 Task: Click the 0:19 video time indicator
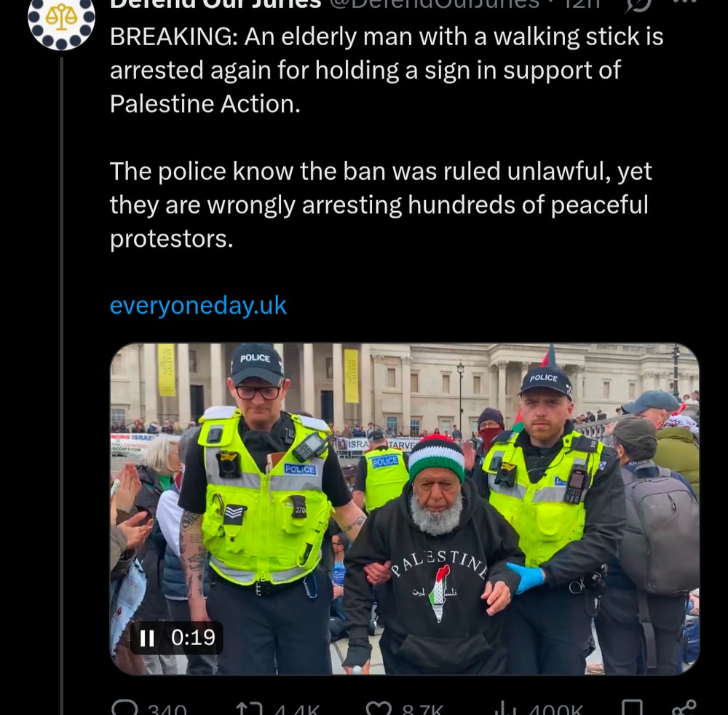193,638
